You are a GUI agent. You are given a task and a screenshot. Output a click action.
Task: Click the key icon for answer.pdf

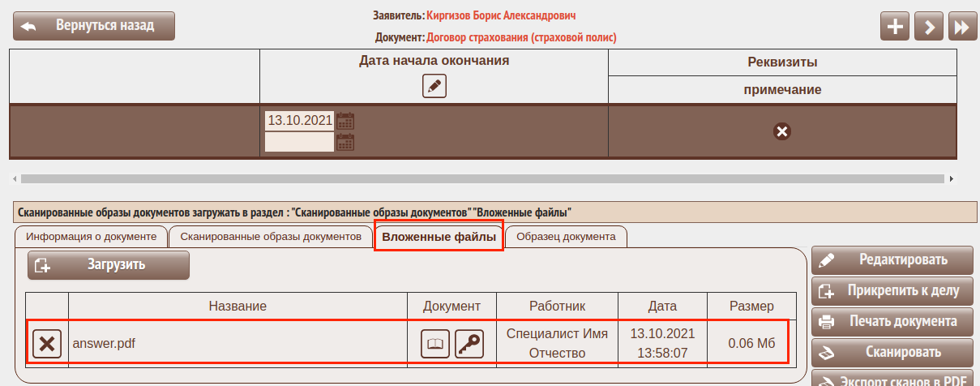(x=469, y=344)
